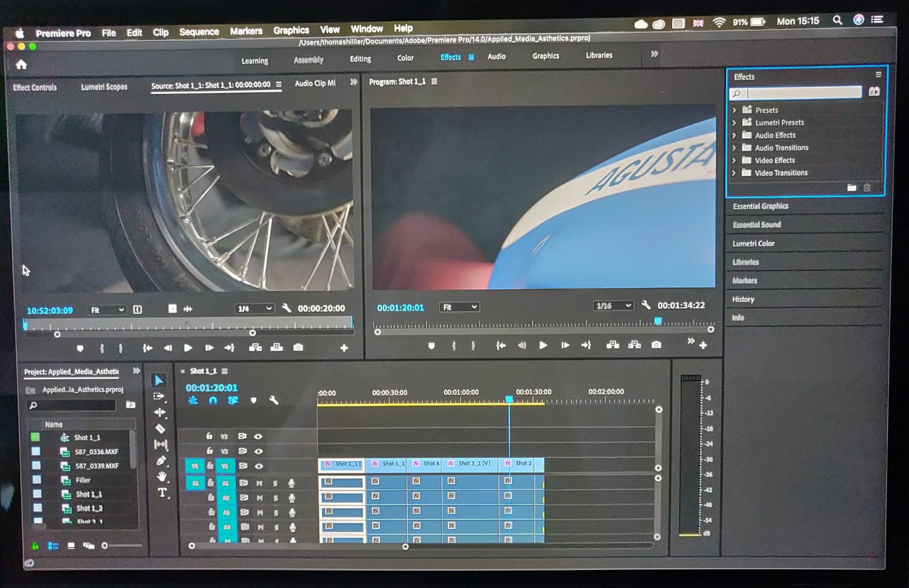Toggle sync lock on V1 track

click(242, 466)
